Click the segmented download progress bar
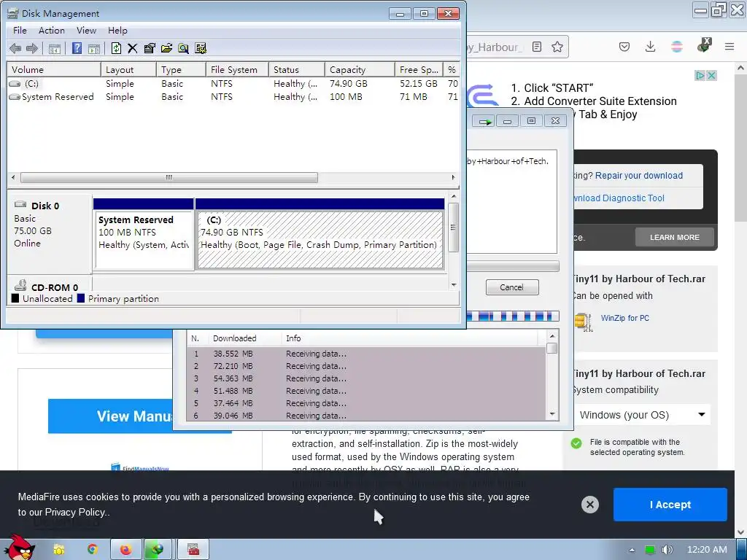 click(x=513, y=316)
